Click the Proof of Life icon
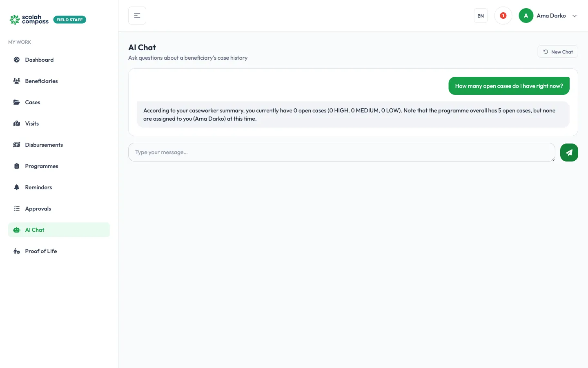588x368 pixels. pos(17,251)
